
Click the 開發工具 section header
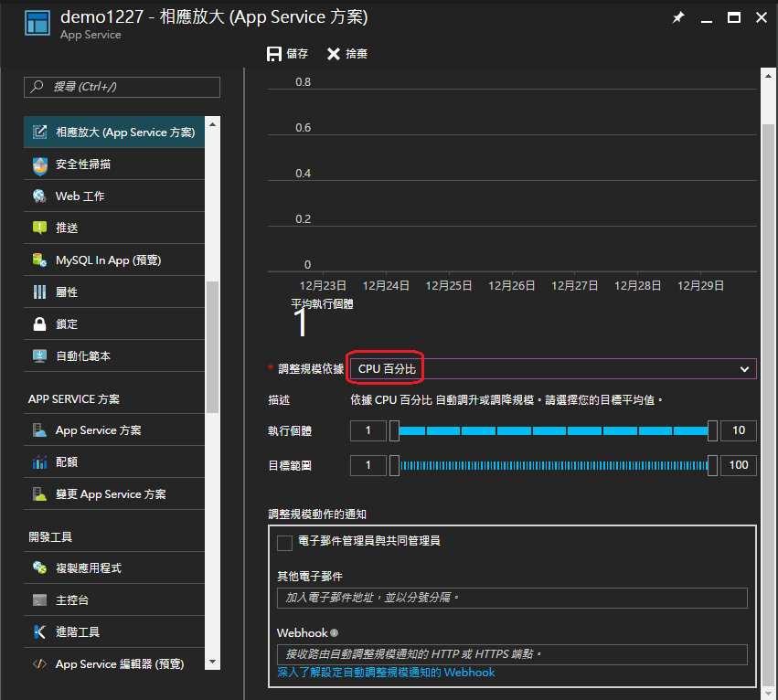(50, 536)
